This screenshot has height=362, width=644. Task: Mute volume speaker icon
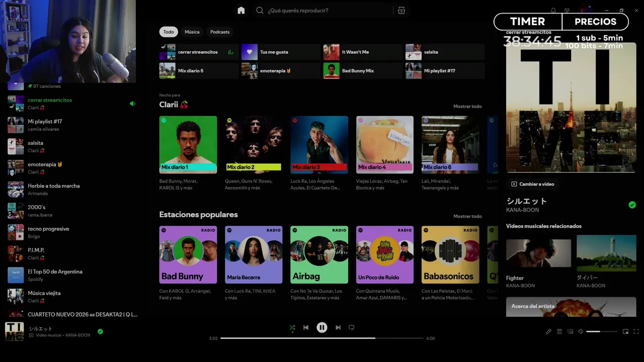[581, 331]
